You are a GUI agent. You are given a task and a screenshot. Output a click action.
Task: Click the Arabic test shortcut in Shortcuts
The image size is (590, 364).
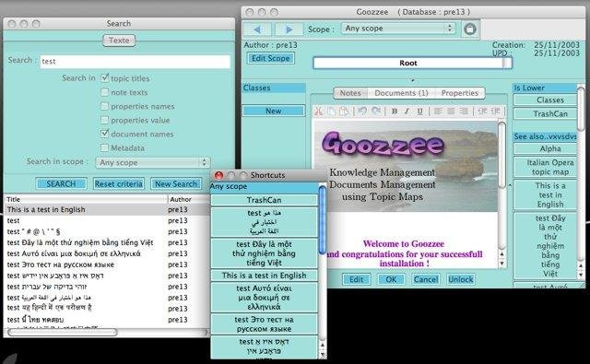265,222
